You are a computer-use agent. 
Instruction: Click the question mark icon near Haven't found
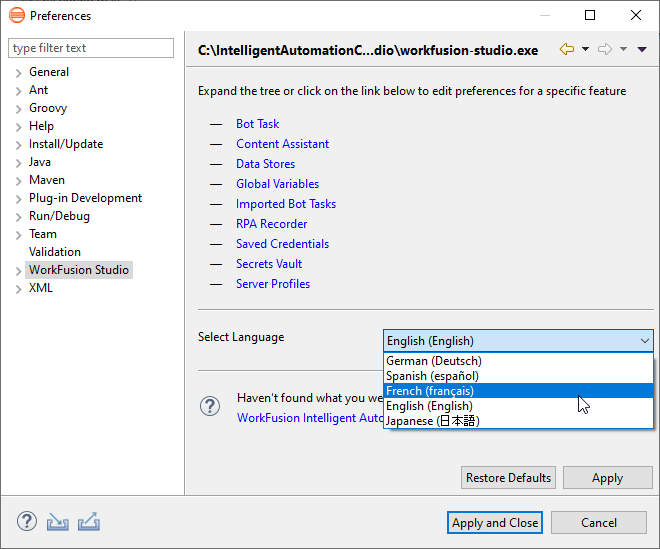[x=210, y=406]
